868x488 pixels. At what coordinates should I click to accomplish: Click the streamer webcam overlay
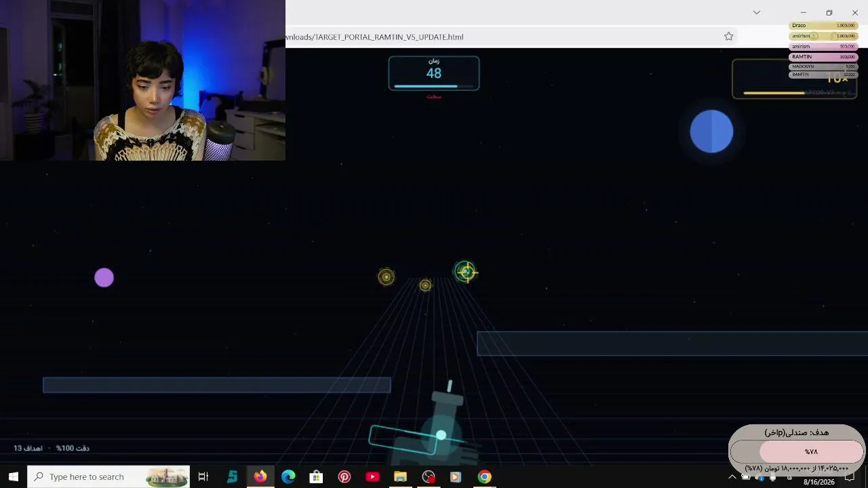(142, 80)
